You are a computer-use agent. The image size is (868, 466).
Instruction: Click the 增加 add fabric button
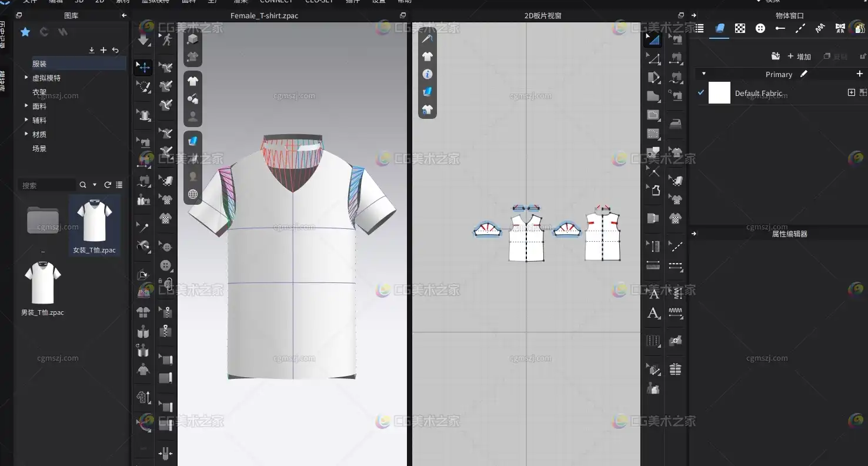(799, 56)
